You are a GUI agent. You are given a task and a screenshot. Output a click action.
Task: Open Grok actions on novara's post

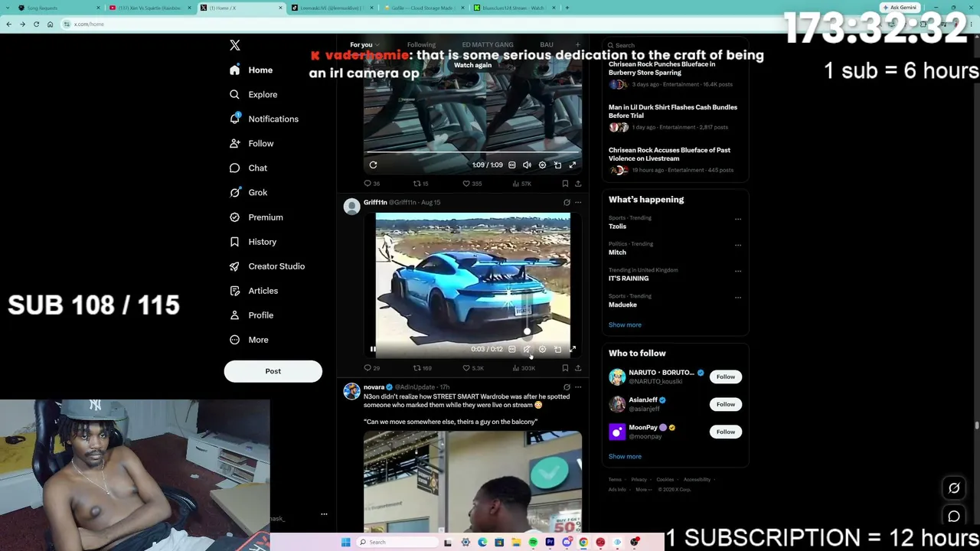567,387
